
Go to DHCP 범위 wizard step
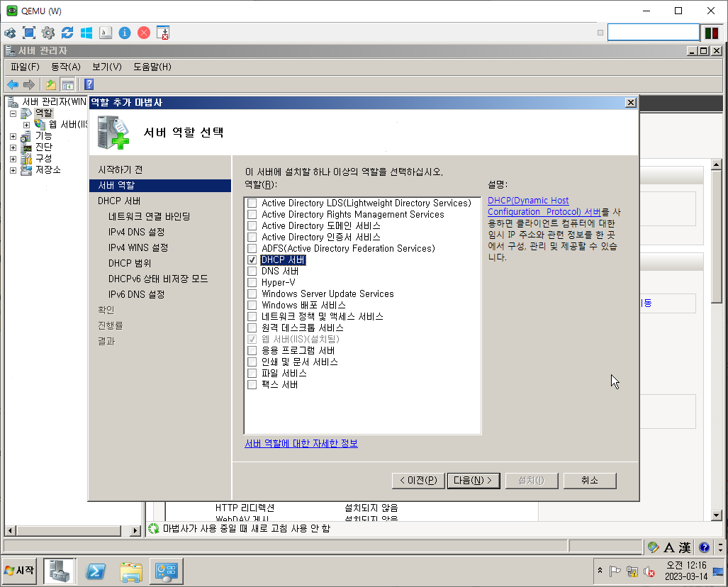coord(130,263)
